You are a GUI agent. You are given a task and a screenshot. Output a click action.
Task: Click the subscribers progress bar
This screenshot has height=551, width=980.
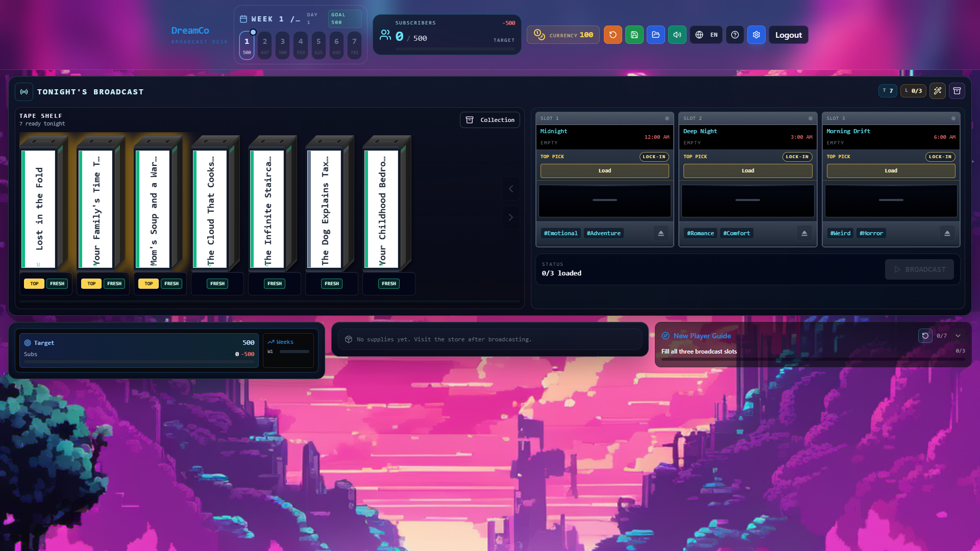(455, 49)
